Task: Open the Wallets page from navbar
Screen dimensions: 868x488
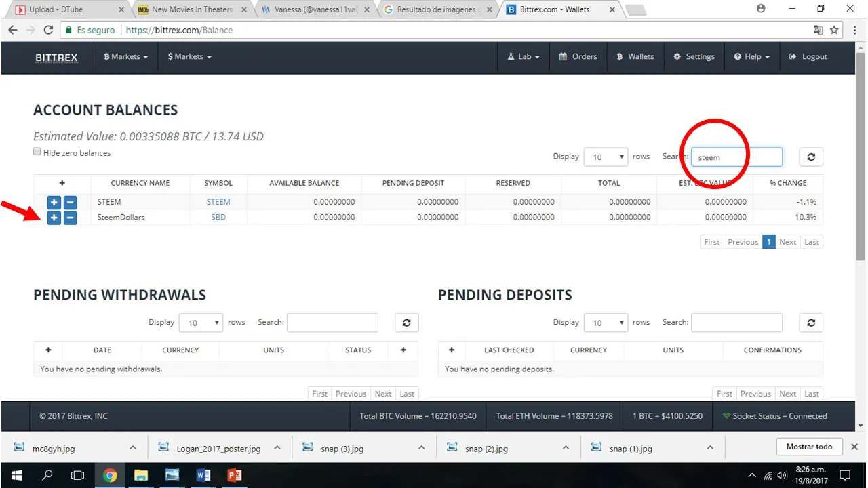Action: pyautogui.click(x=635, y=57)
